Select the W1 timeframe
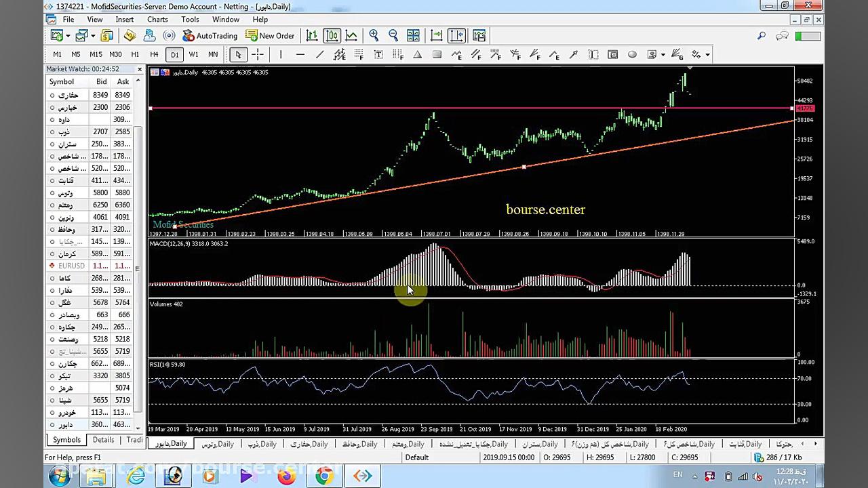Screen dimensions: 868x488 194,54
